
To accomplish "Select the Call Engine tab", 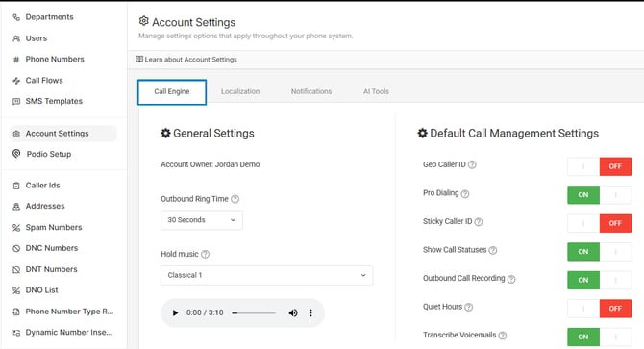I will click(172, 92).
